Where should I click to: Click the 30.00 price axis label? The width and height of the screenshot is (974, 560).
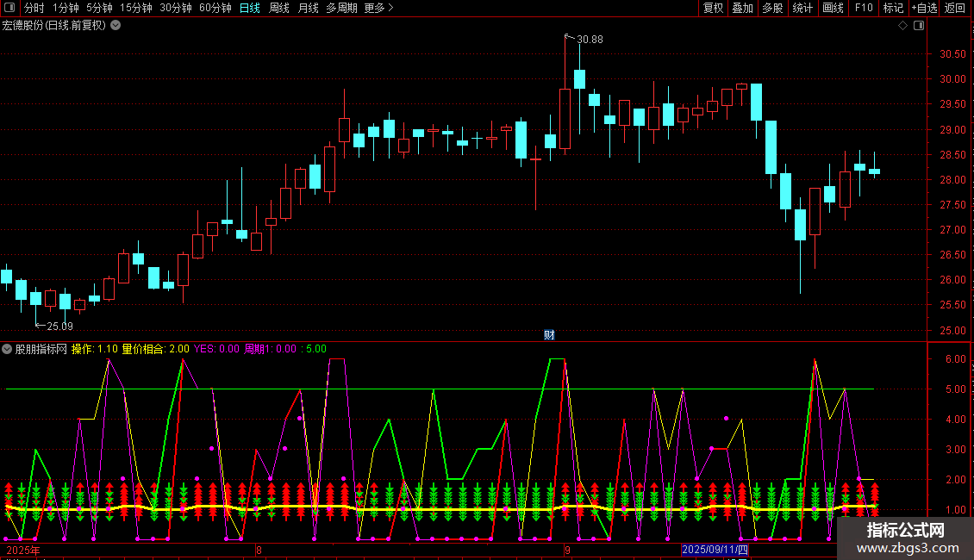point(952,79)
